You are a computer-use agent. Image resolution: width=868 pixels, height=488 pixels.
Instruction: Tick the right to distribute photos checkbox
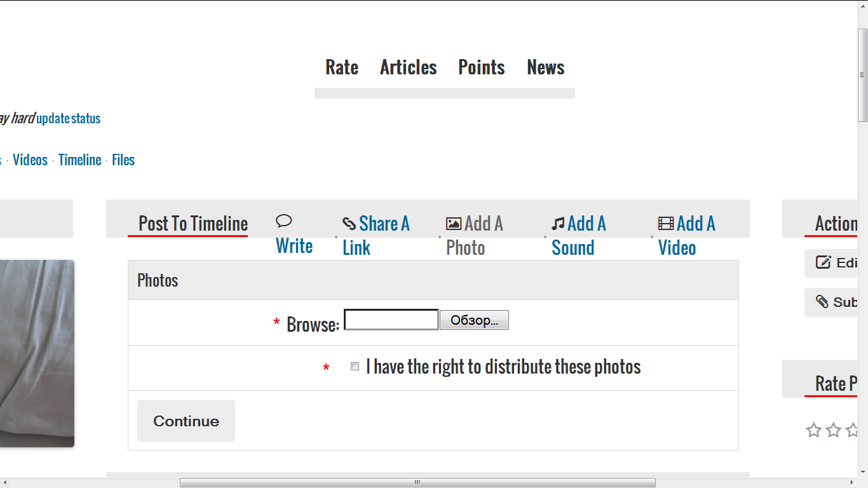(x=355, y=367)
